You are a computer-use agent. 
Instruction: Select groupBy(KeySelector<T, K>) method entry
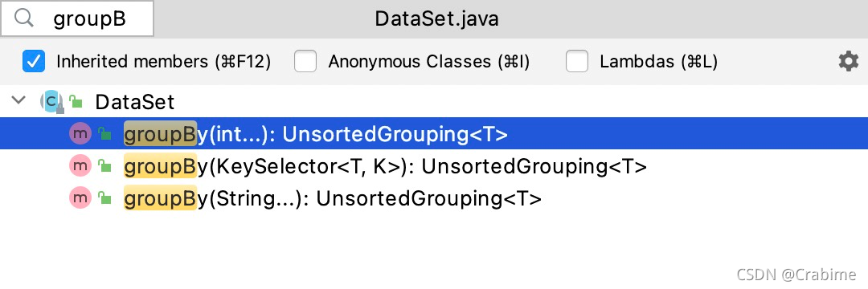point(434,165)
